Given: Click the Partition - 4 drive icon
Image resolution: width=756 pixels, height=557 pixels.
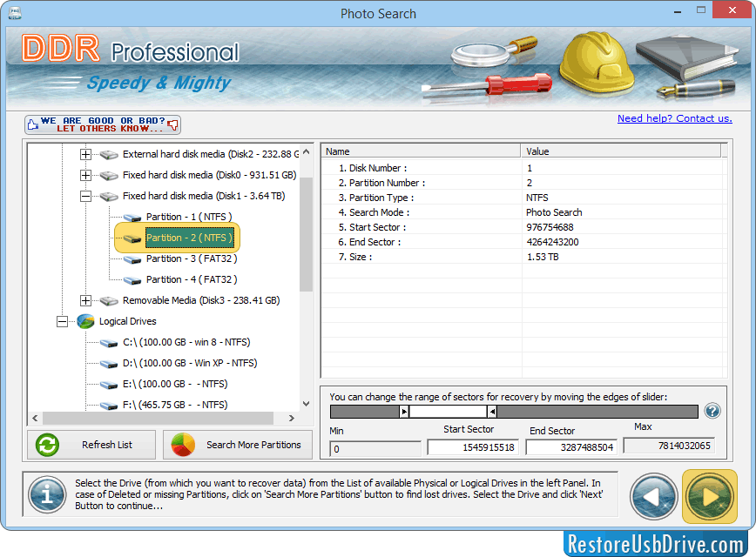Looking at the screenshot, I should coord(132,280).
